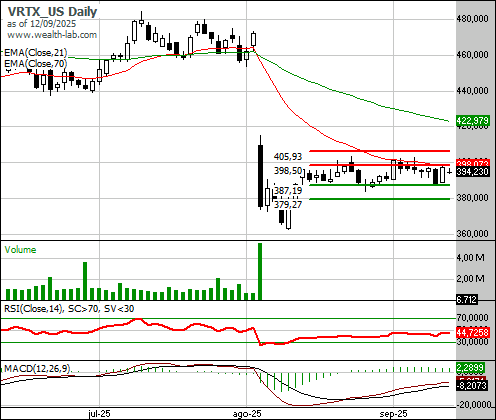
Task: Click the jul-25 date axis label
Action: click(x=99, y=414)
